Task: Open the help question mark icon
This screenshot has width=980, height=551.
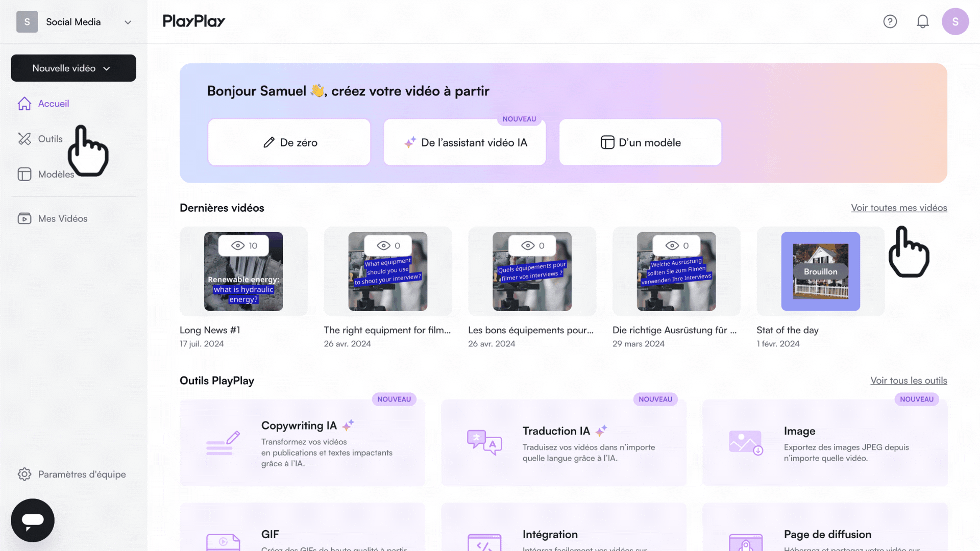Action: (x=890, y=21)
